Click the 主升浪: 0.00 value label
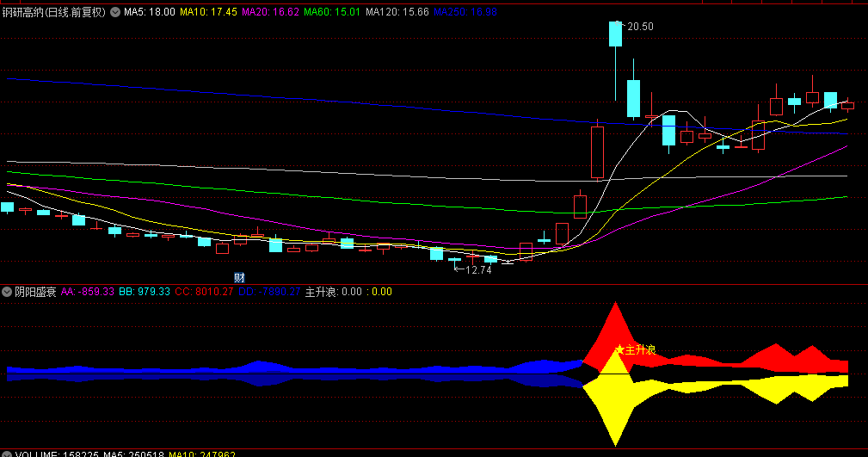Image resolution: width=868 pixels, height=457 pixels. [333, 292]
